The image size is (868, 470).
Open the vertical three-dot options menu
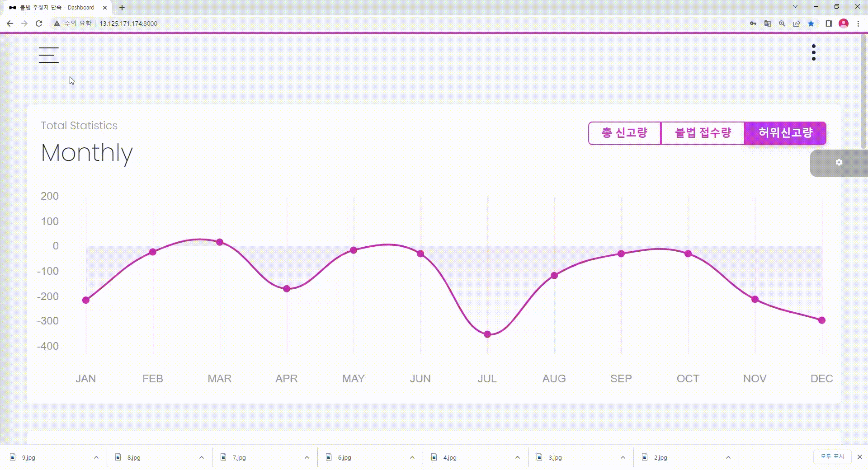click(x=814, y=52)
